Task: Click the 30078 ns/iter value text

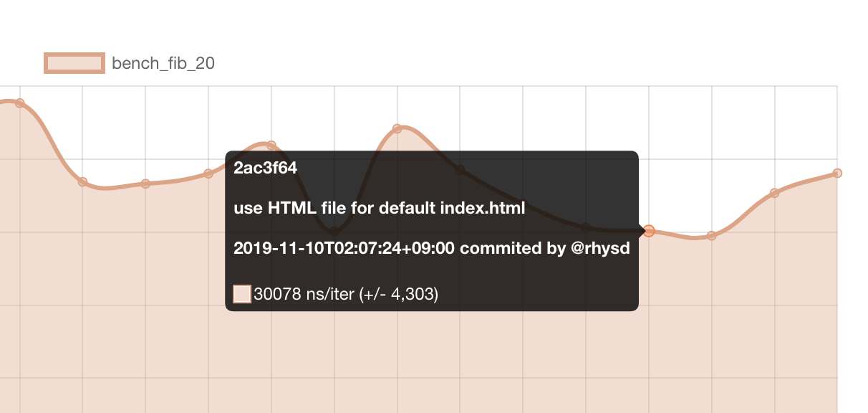Action: (305, 294)
